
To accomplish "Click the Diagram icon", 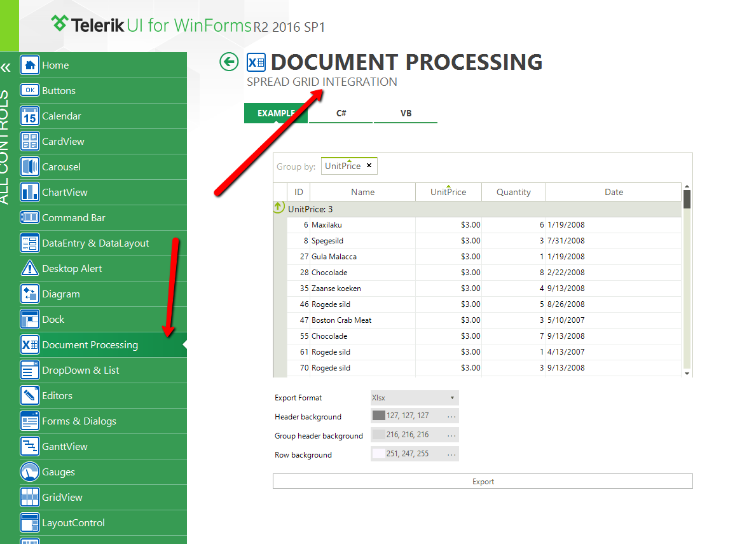I will pos(30,294).
